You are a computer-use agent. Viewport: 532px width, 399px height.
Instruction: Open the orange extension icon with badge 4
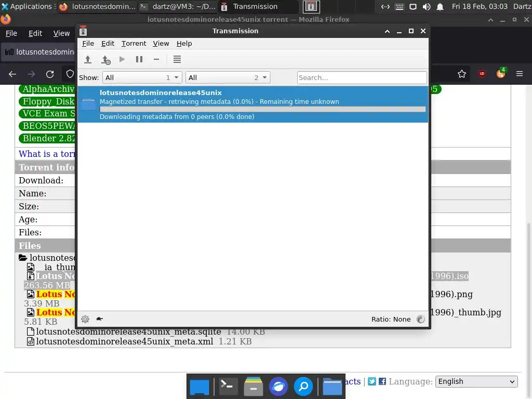501,73
